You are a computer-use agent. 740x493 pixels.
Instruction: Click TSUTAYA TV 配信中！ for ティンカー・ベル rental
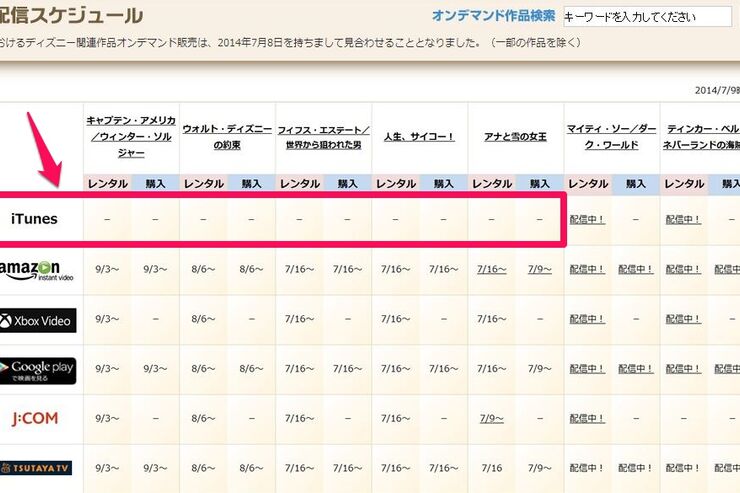point(683,468)
